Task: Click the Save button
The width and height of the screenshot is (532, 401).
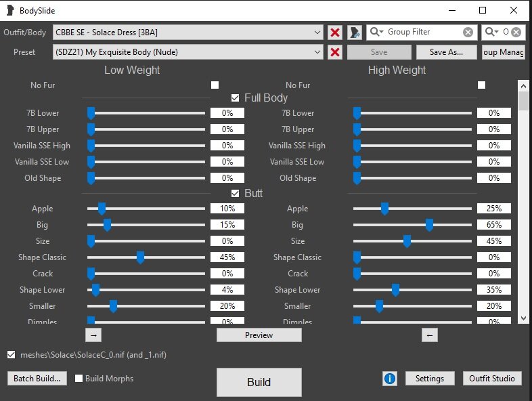Action: (379, 52)
